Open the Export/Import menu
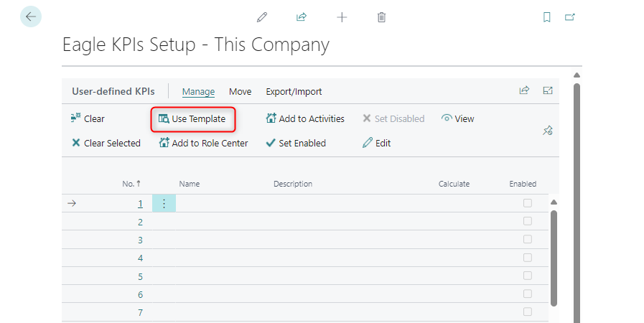The width and height of the screenshot is (644, 323). coord(294,92)
